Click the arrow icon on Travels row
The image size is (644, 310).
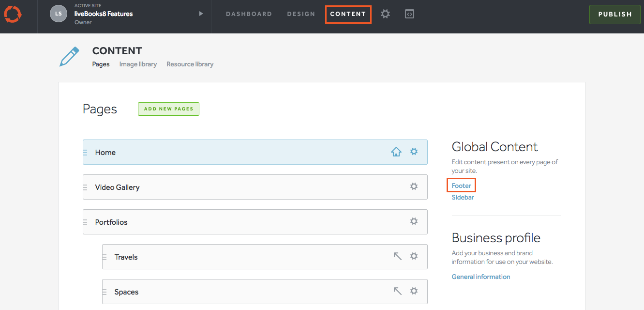click(x=397, y=256)
